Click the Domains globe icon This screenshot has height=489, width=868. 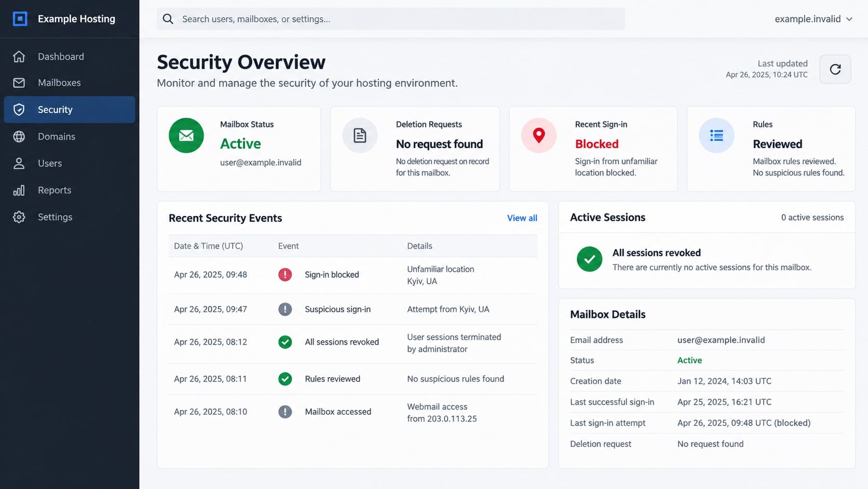click(x=19, y=136)
